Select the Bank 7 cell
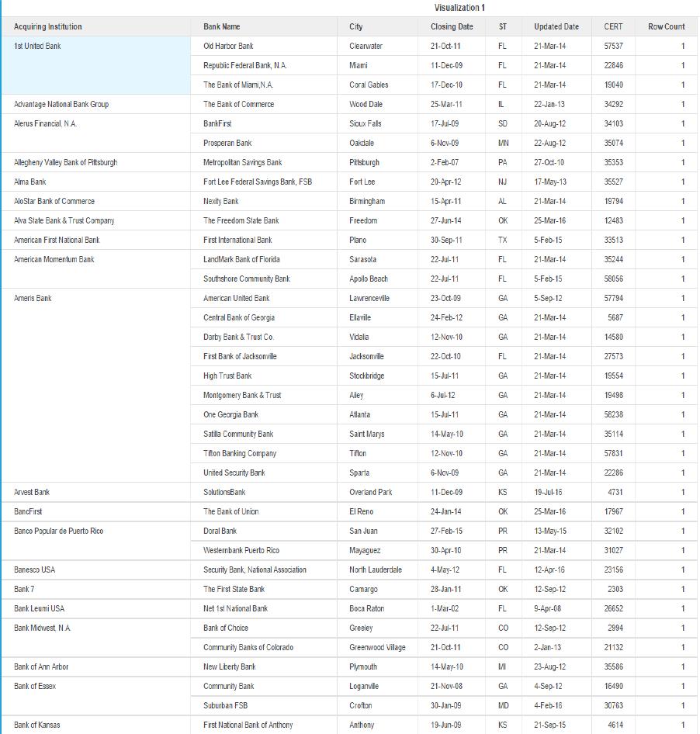 96,590
